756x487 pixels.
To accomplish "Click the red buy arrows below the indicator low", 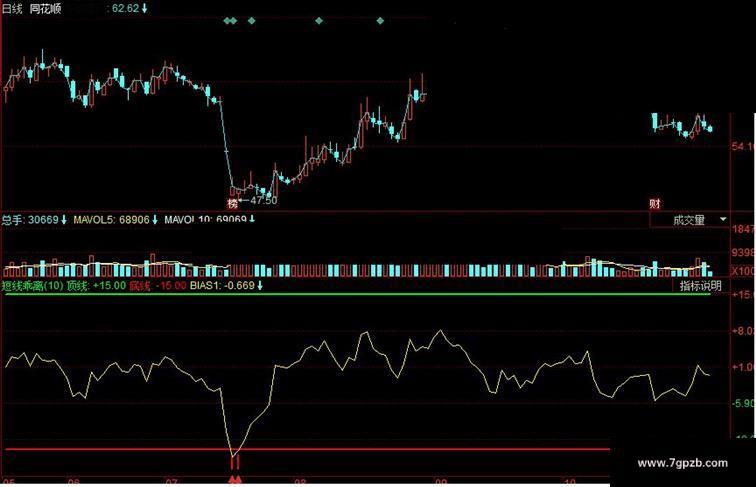I will pos(235,479).
